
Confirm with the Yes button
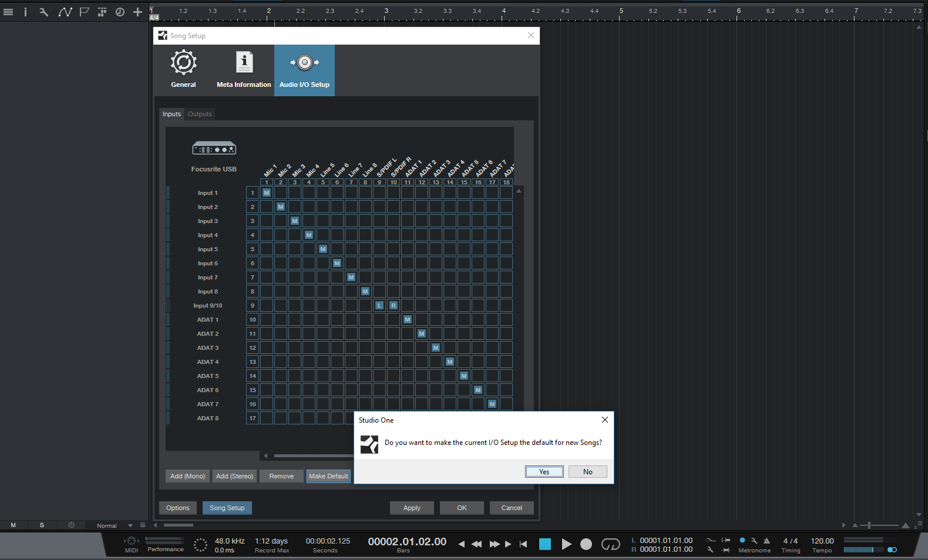pos(544,472)
